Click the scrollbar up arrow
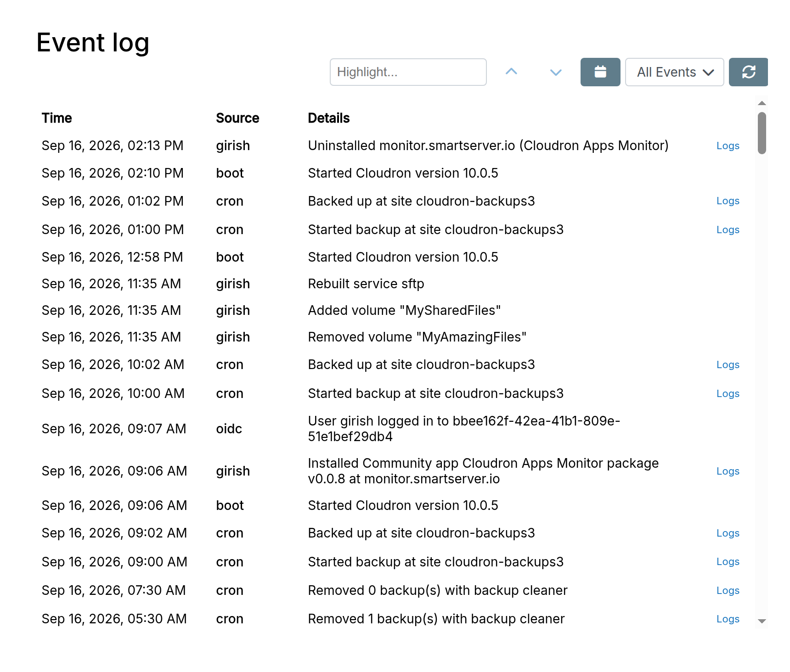790x672 pixels. [762, 103]
